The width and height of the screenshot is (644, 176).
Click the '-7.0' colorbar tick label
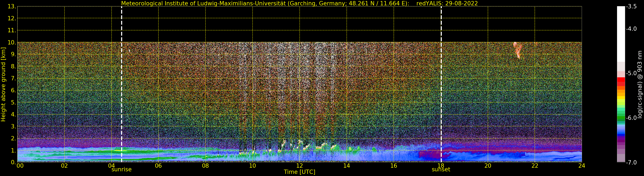tap(631, 163)
